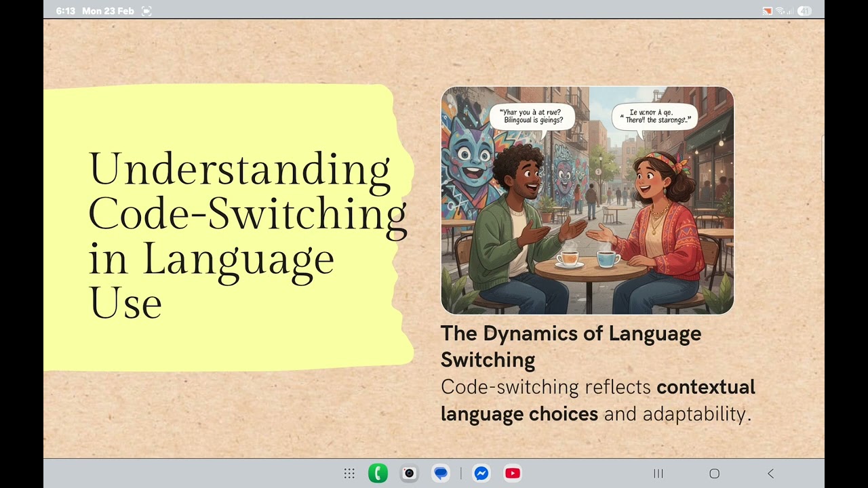Launch Facebook Messenger from taskbar
The width and height of the screenshot is (868, 488).
point(481,474)
